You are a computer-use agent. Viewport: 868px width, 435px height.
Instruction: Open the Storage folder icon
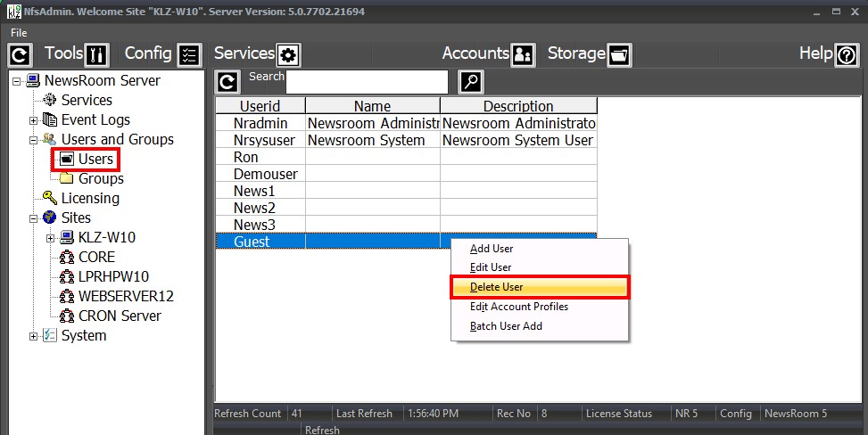point(619,54)
